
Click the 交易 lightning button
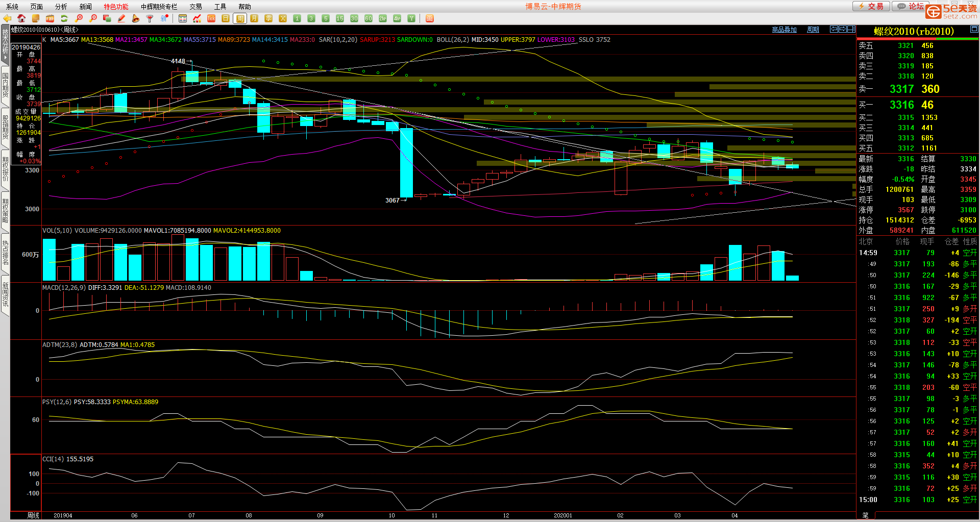871,6
